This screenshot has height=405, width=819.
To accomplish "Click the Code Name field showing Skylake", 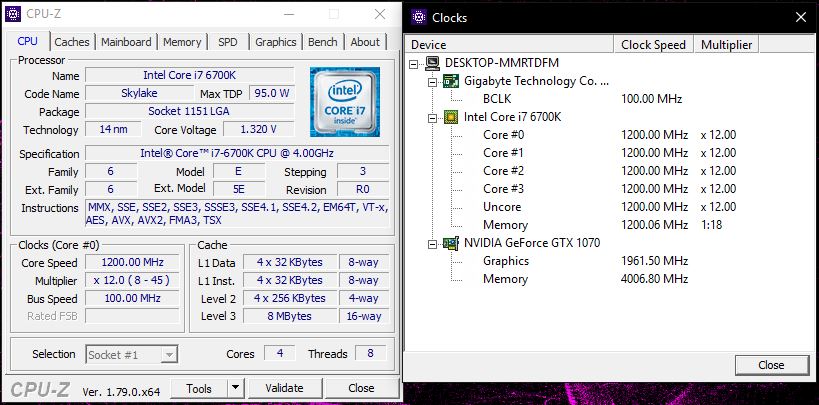I will pos(139,94).
